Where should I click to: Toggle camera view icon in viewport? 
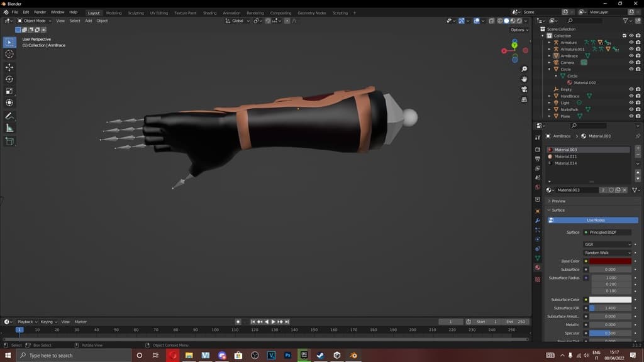pos(525,89)
